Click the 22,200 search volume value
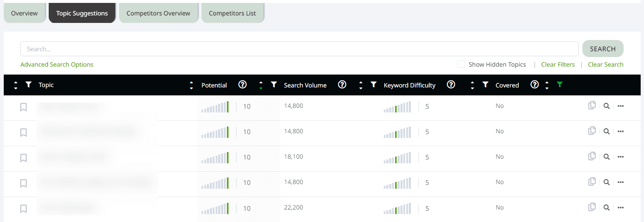Screen dimensions: 644x222 293,207
